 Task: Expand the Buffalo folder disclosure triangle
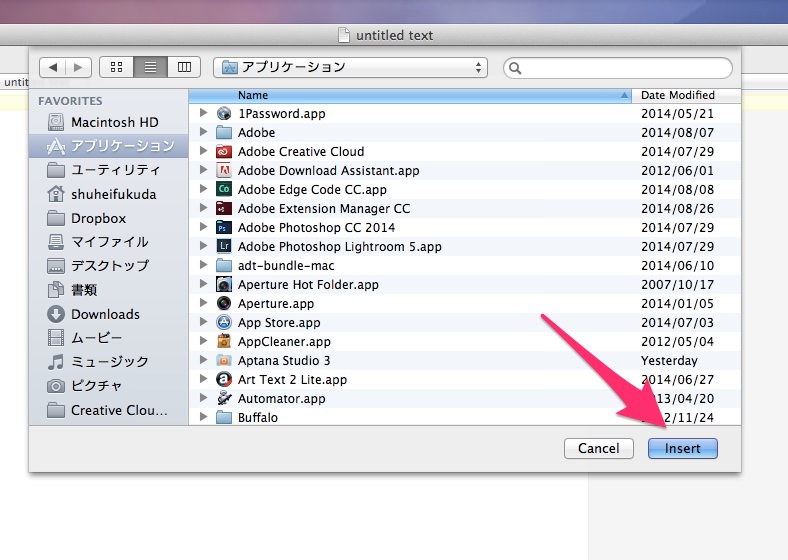203,416
